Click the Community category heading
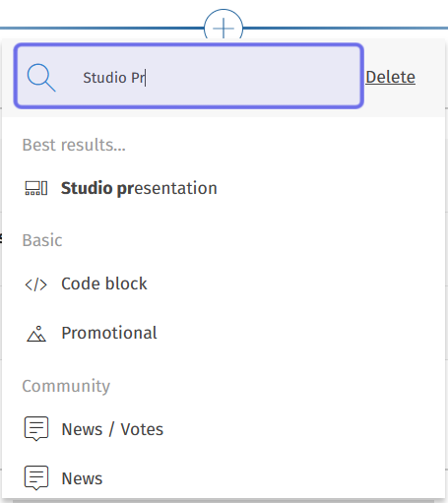448x503 pixels. [66, 386]
